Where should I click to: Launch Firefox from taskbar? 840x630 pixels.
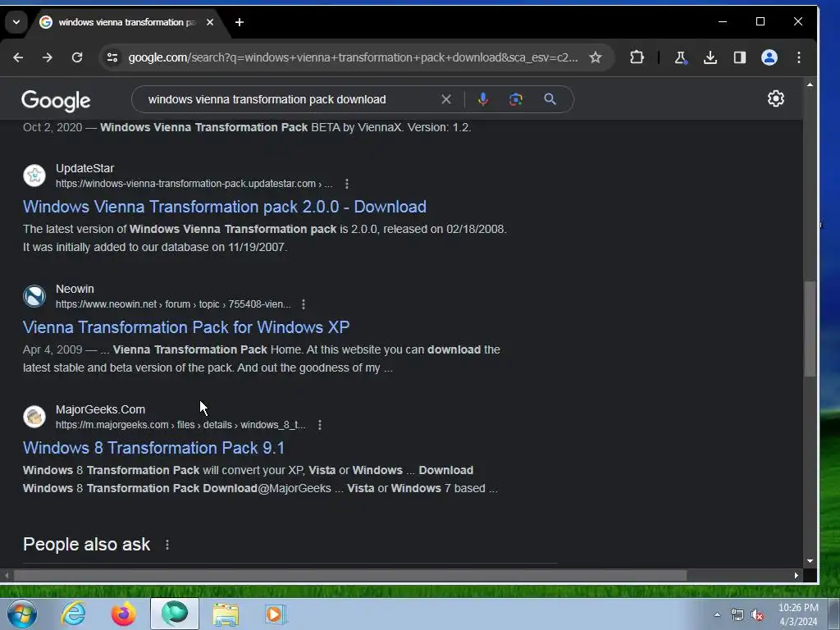click(x=123, y=614)
